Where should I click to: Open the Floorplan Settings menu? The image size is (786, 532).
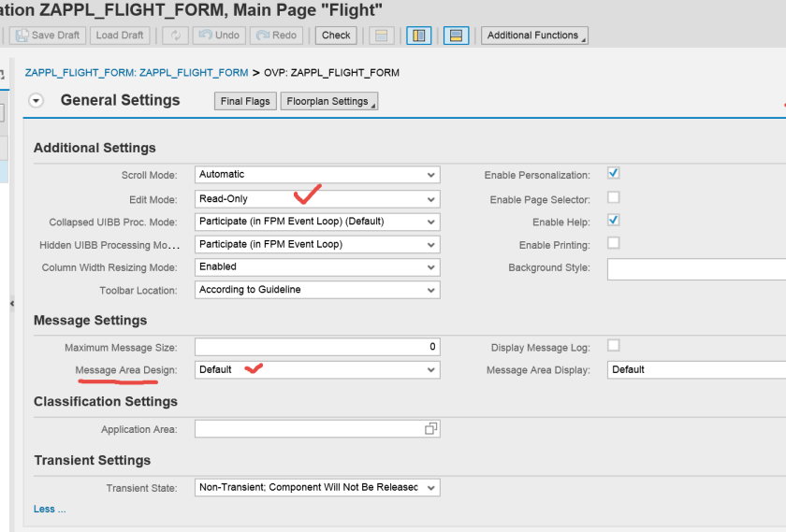click(328, 101)
